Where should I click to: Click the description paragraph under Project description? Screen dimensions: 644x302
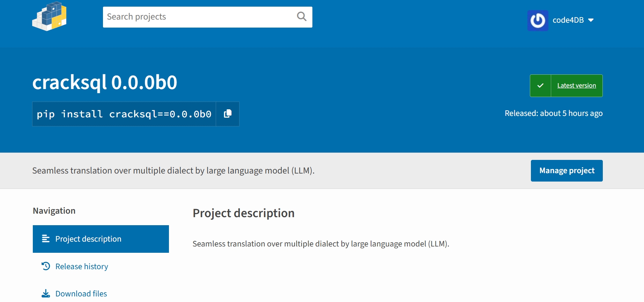click(321, 244)
